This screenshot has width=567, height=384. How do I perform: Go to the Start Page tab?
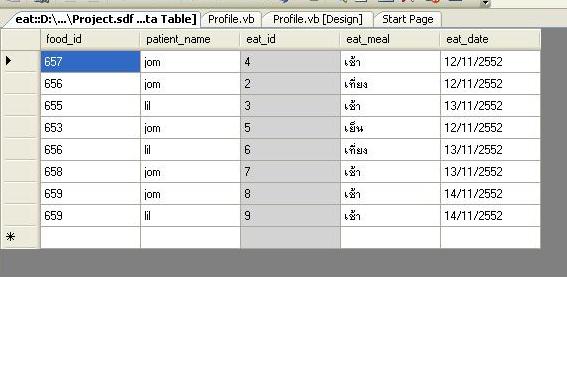pos(408,19)
